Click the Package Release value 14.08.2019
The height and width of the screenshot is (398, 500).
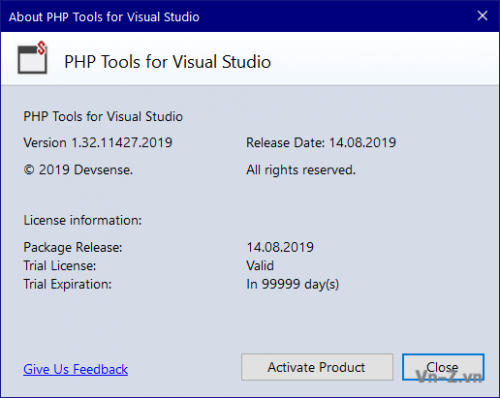(x=280, y=247)
